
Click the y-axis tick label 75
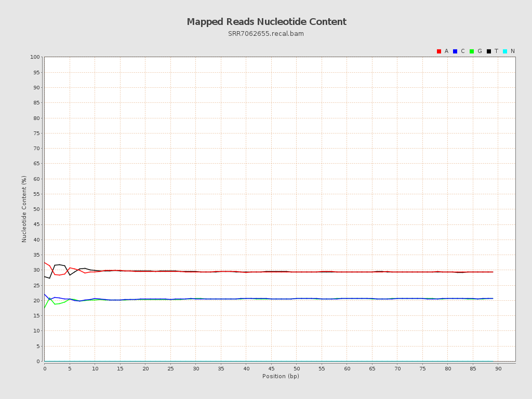coord(36,133)
